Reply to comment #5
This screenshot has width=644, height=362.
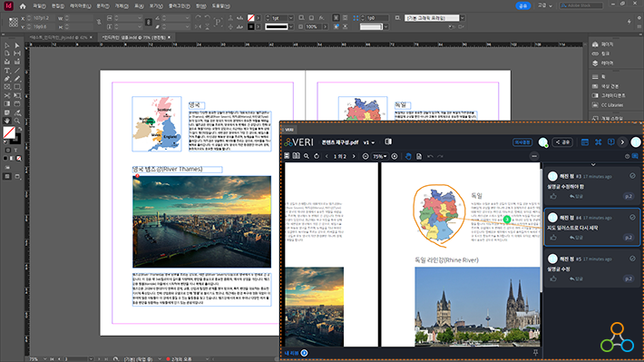click(x=576, y=279)
